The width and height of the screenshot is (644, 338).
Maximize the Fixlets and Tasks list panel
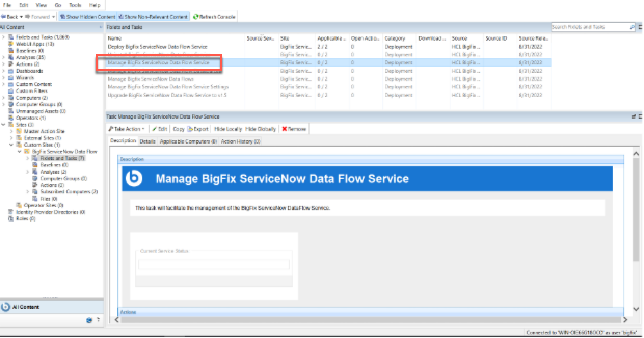tap(639, 27)
